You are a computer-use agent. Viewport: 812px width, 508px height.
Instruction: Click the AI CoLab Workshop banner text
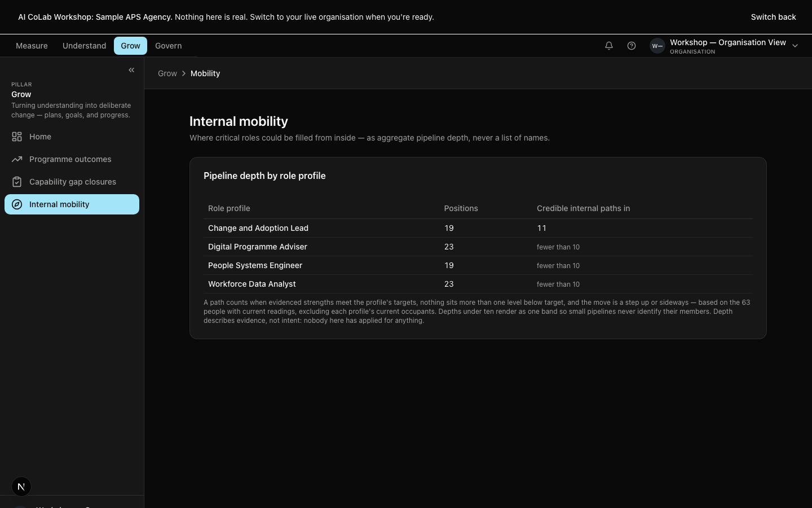click(x=226, y=17)
